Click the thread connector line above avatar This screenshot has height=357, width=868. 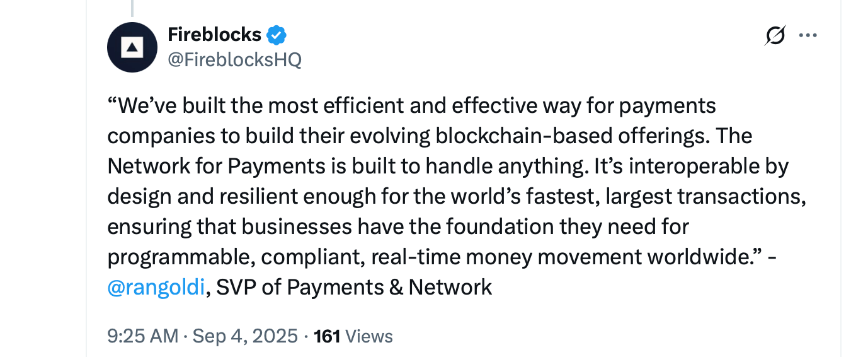[x=132, y=8]
